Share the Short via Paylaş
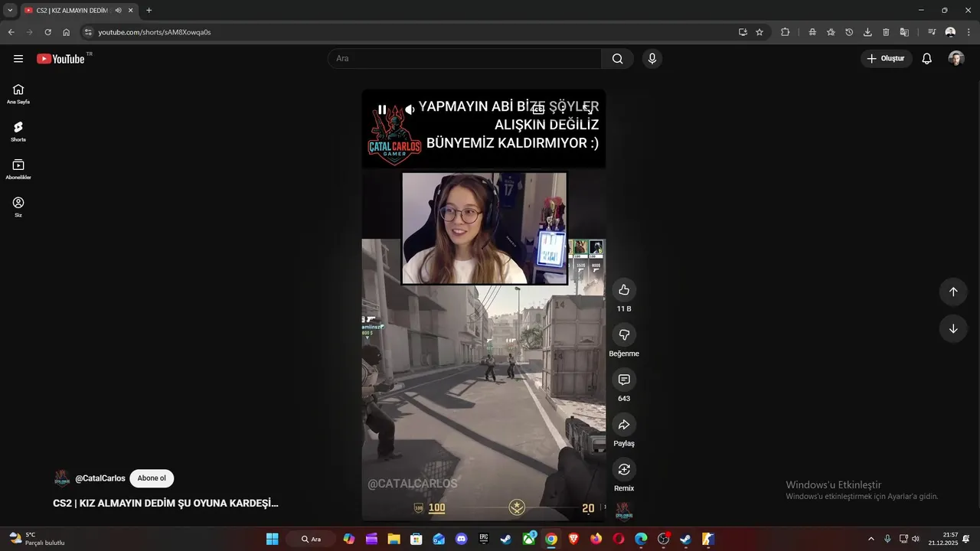The width and height of the screenshot is (980, 551). coord(624,425)
